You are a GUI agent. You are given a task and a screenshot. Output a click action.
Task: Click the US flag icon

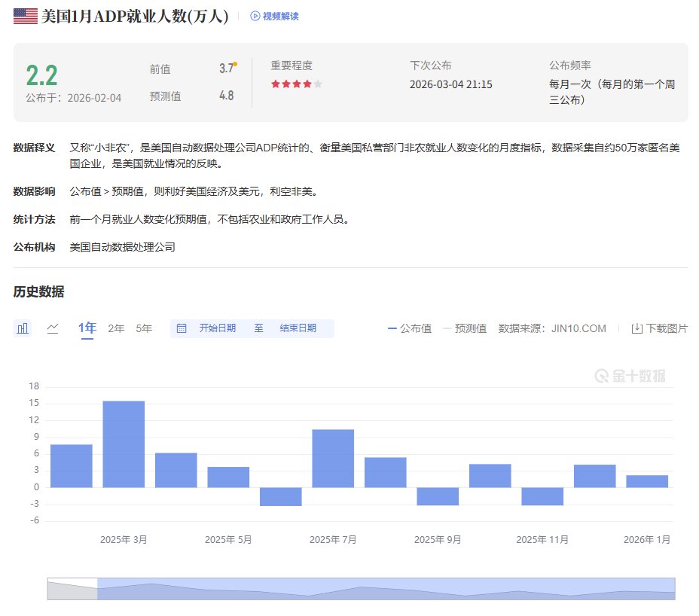[25, 16]
